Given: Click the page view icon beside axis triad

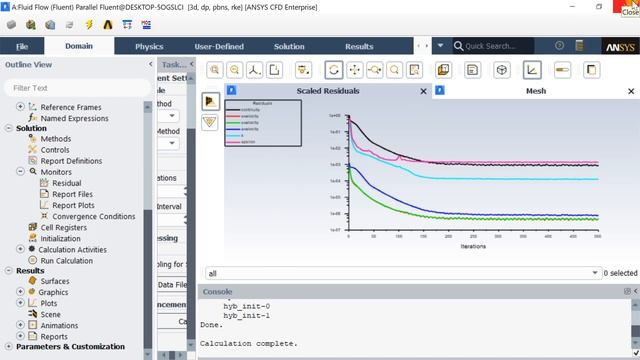Looking at the screenshot, I should tap(274, 70).
